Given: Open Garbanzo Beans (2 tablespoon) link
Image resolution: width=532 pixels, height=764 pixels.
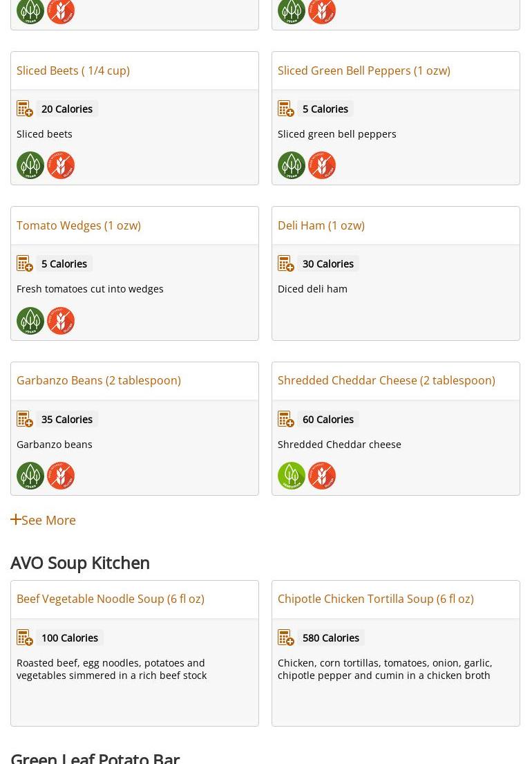Looking at the screenshot, I should tap(99, 380).
